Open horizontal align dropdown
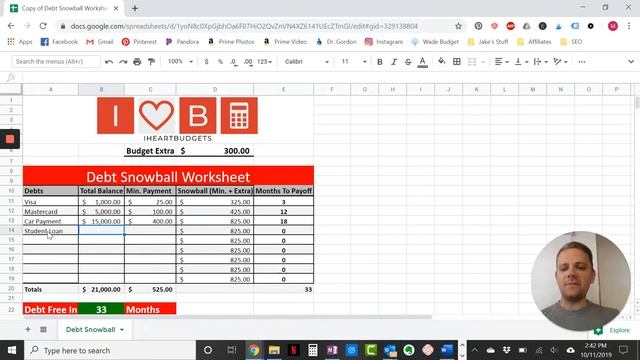 point(501,62)
